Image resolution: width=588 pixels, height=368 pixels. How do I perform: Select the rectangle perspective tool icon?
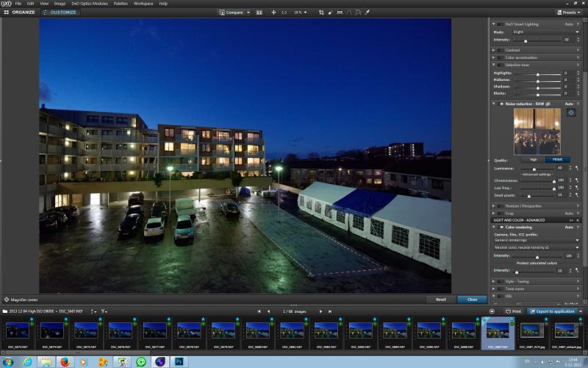(x=358, y=13)
